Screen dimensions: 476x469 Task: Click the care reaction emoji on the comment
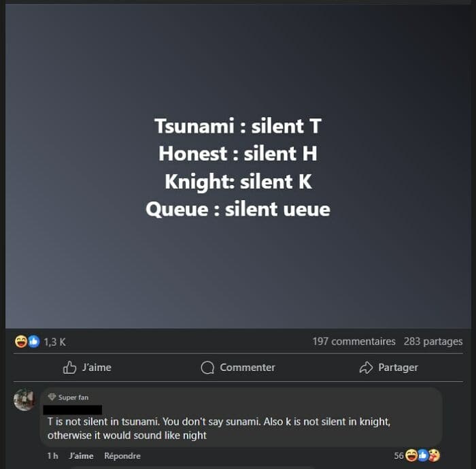coord(434,455)
